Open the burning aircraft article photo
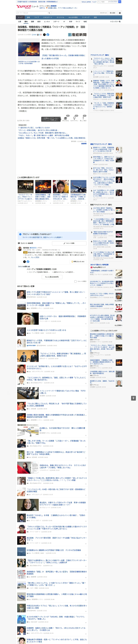The width and height of the screenshot is (138, 644). [29, 49]
